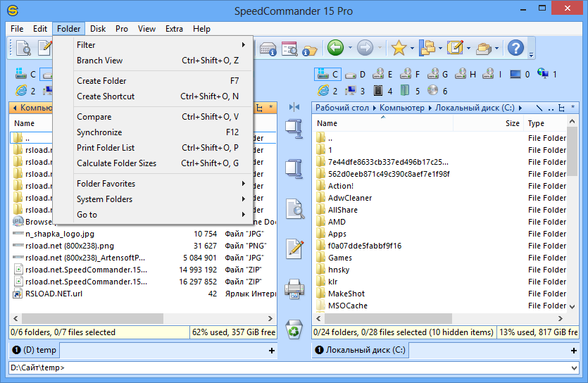
Task: Click left panel horizontal scrollbar thumb
Action: tap(92, 318)
